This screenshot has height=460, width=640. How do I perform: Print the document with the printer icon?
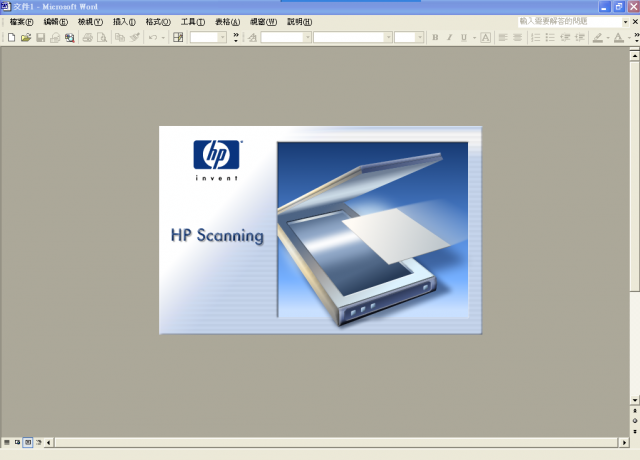pyautogui.click(x=87, y=38)
